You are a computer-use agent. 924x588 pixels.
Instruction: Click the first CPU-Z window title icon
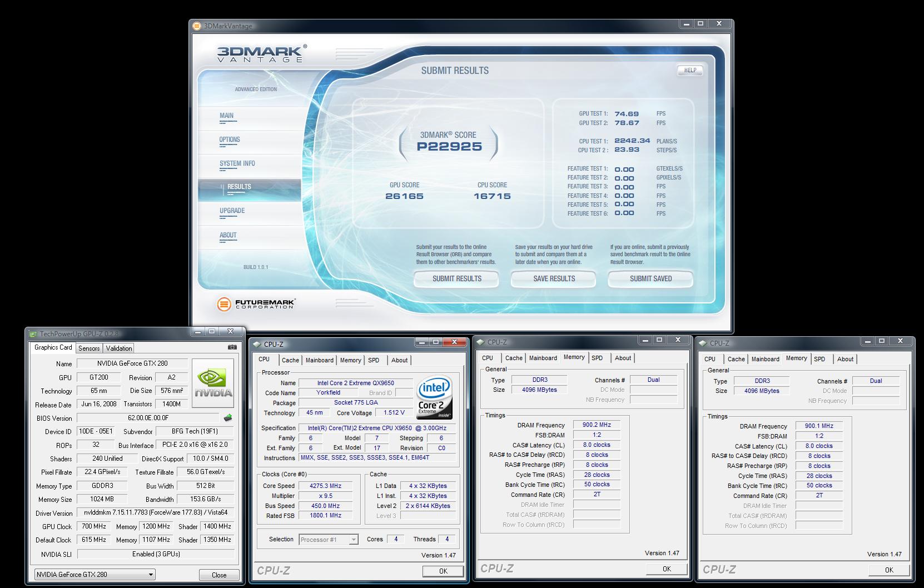pos(256,345)
